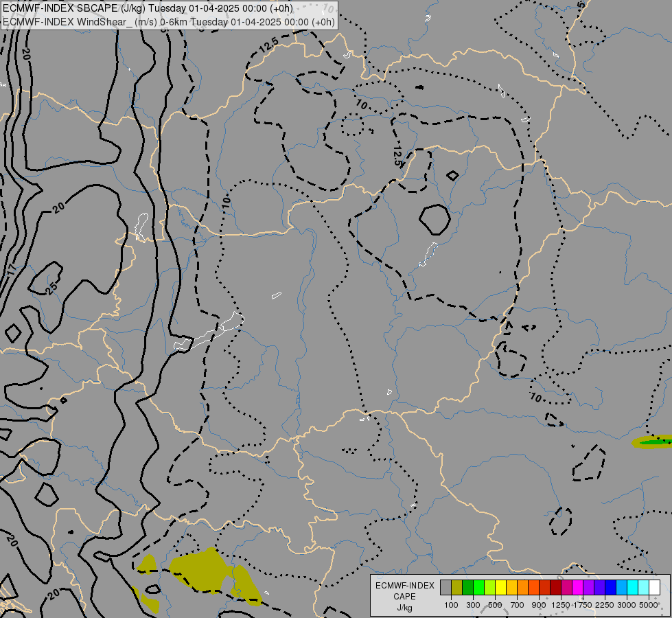Image resolution: width=672 pixels, height=618 pixels.
Task: Click the olive swatch in the CAPE legend
Action: point(457,587)
